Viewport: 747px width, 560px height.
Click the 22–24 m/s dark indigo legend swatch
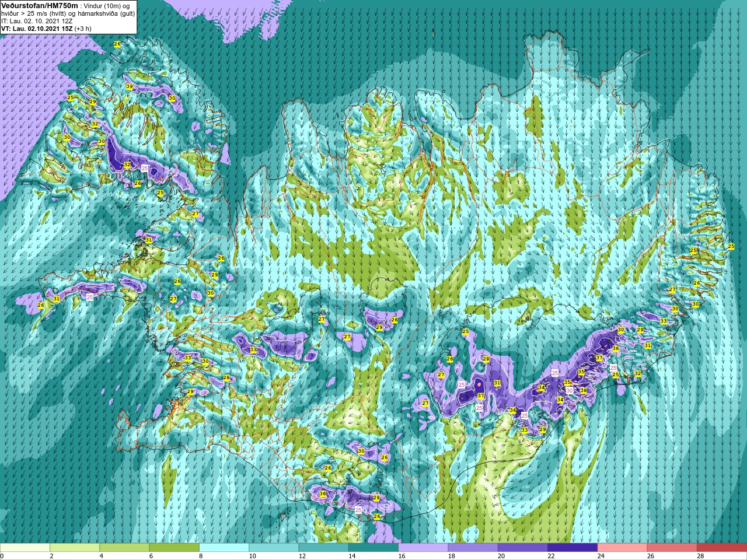573,548
